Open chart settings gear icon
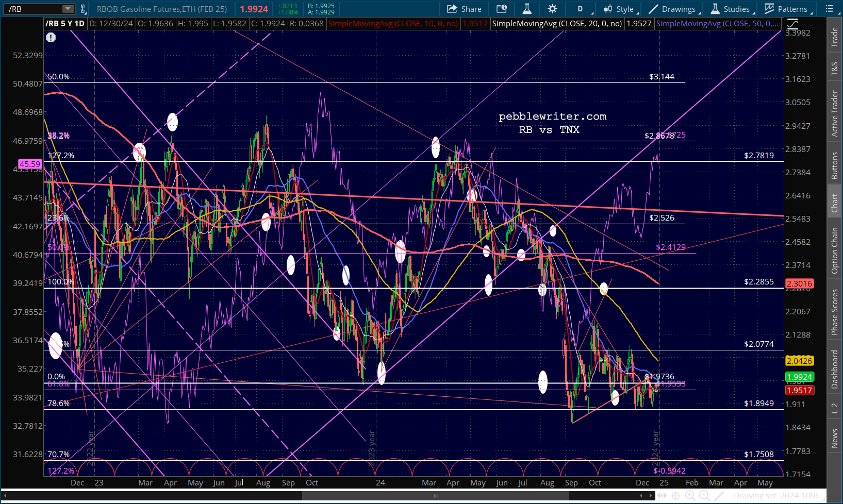The image size is (843, 504). pyautogui.click(x=552, y=9)
